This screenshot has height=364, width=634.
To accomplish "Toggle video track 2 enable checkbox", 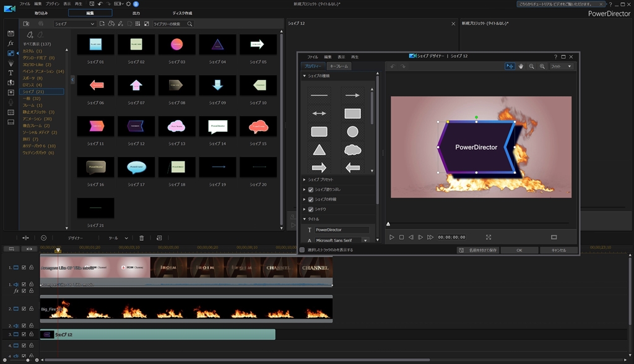I will (24, 308).
